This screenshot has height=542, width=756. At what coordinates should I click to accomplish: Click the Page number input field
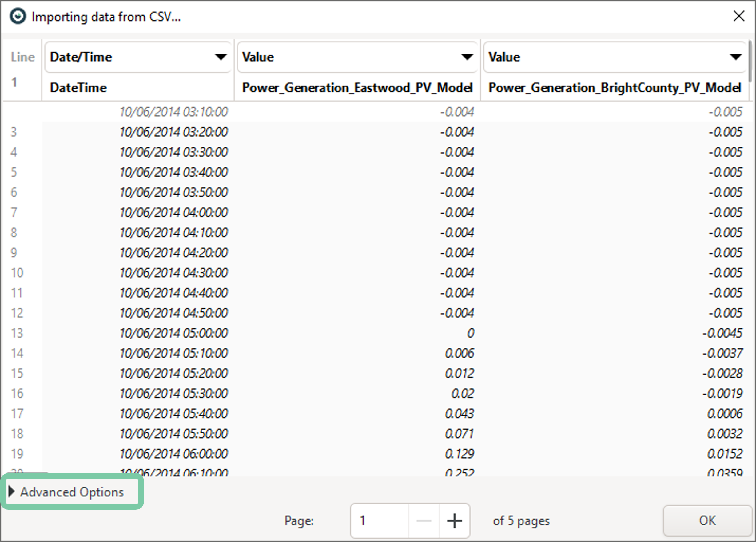(x=379, y=521)
